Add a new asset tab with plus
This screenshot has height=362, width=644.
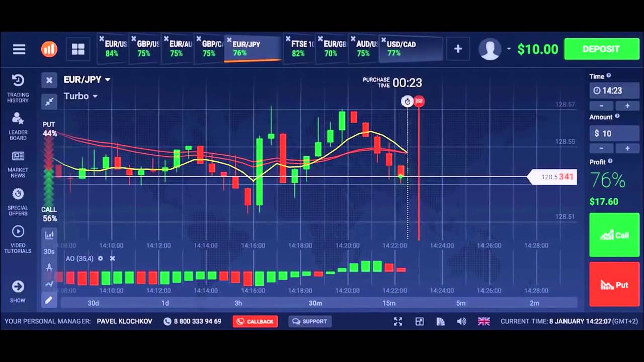pos(458,49)
